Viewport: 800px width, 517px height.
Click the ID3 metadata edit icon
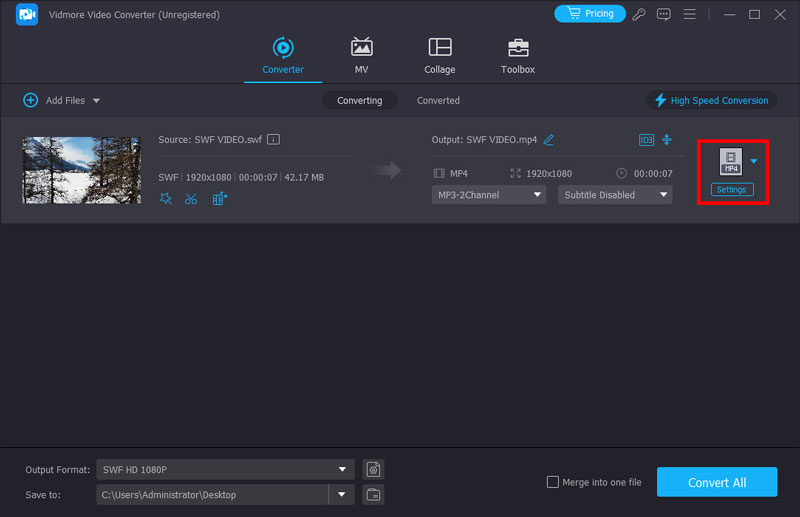[x=646, y=140]
